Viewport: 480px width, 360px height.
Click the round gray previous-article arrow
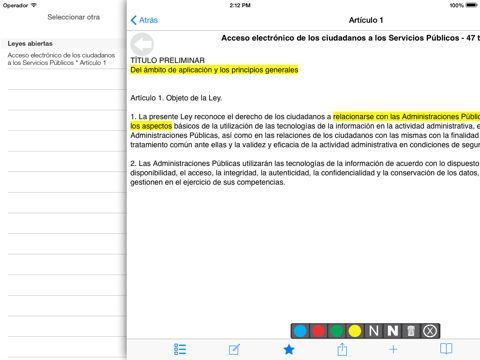pyautogui.click(x=142, y=44)
